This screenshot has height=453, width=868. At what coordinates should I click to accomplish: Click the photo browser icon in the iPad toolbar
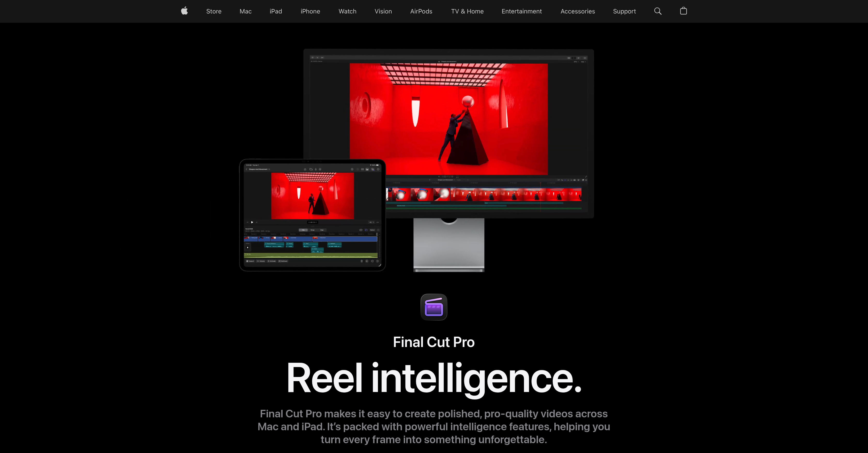[x=367, y=169]
